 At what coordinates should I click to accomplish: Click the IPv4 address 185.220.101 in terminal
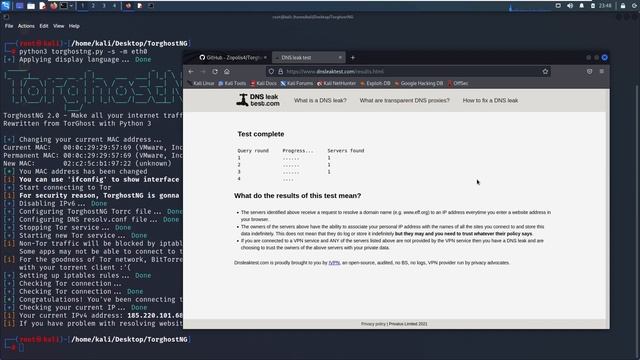tap(155, 316)
